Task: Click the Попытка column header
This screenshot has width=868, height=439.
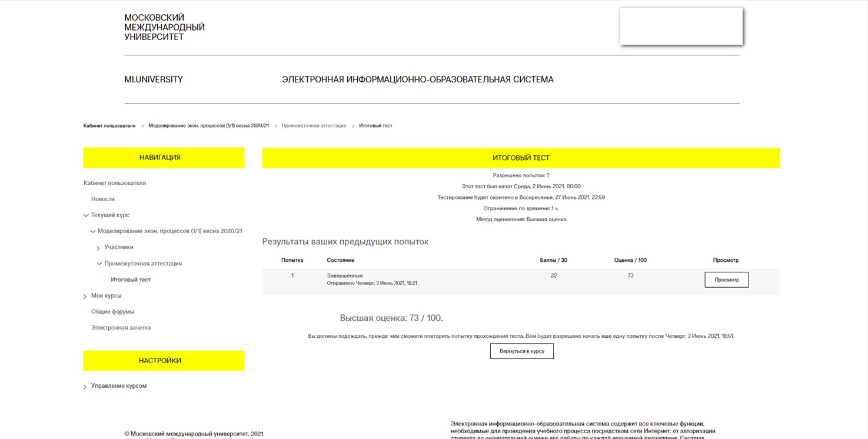Action: tap(292, 260)
